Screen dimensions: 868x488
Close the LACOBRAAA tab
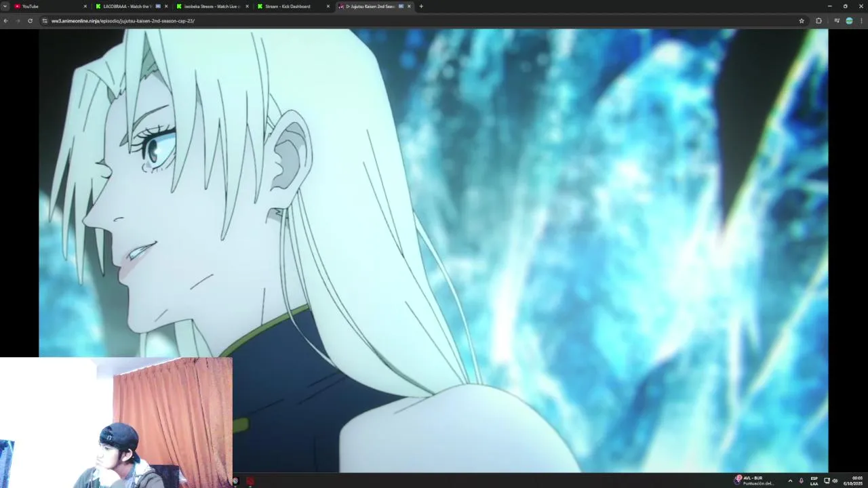(x=166, y=6)
